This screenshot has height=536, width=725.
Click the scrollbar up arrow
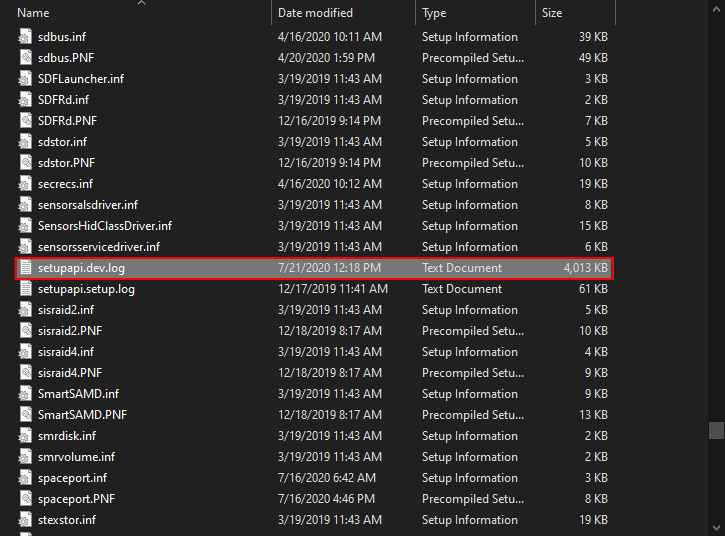(716, 9)
